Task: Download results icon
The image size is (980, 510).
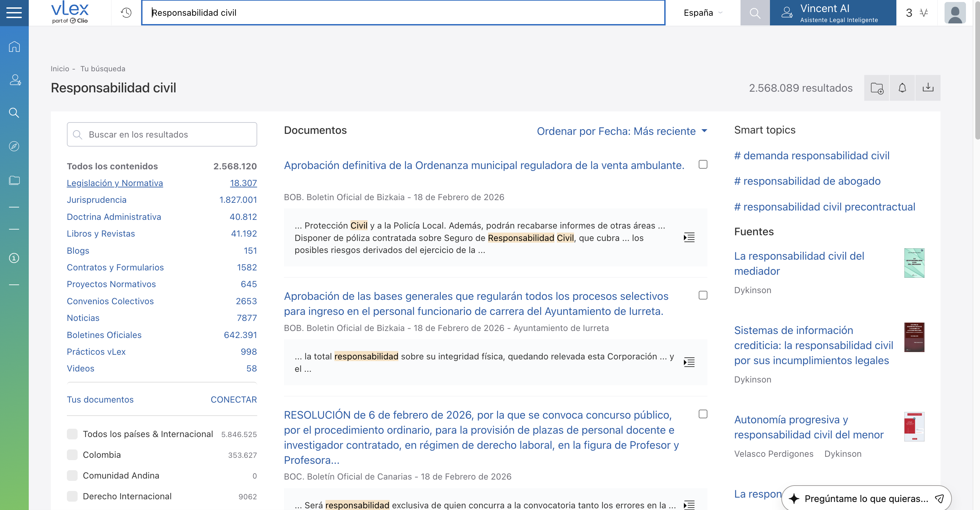Action: [928, 88]
